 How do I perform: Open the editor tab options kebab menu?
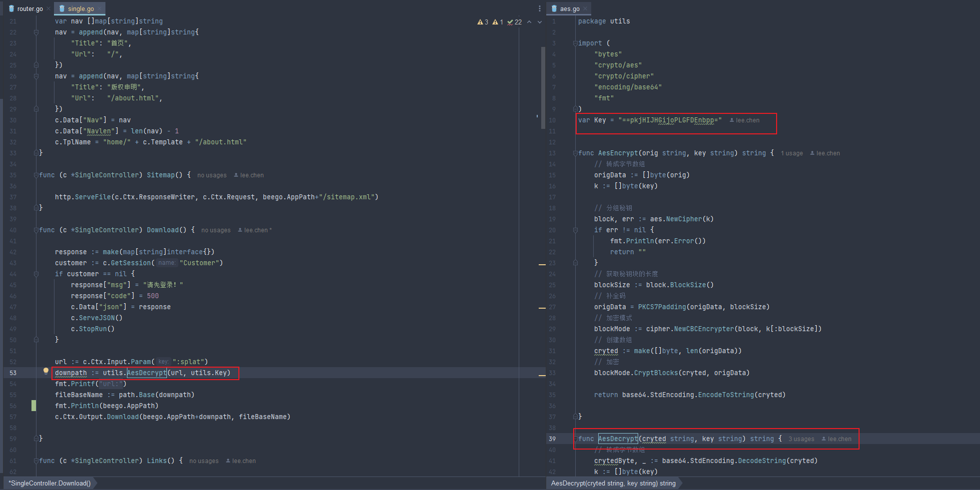click(x=540, y=8)
